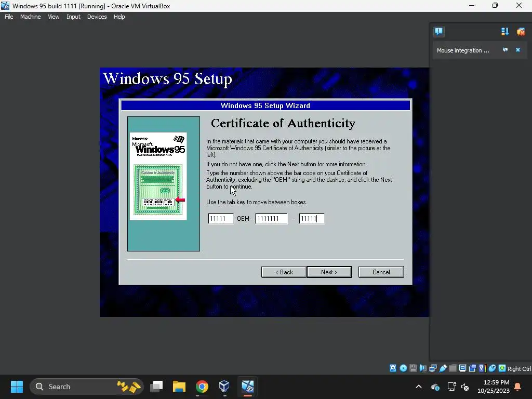Open the Devices menu
Viewport: 532px width, 399px height.
97,17
